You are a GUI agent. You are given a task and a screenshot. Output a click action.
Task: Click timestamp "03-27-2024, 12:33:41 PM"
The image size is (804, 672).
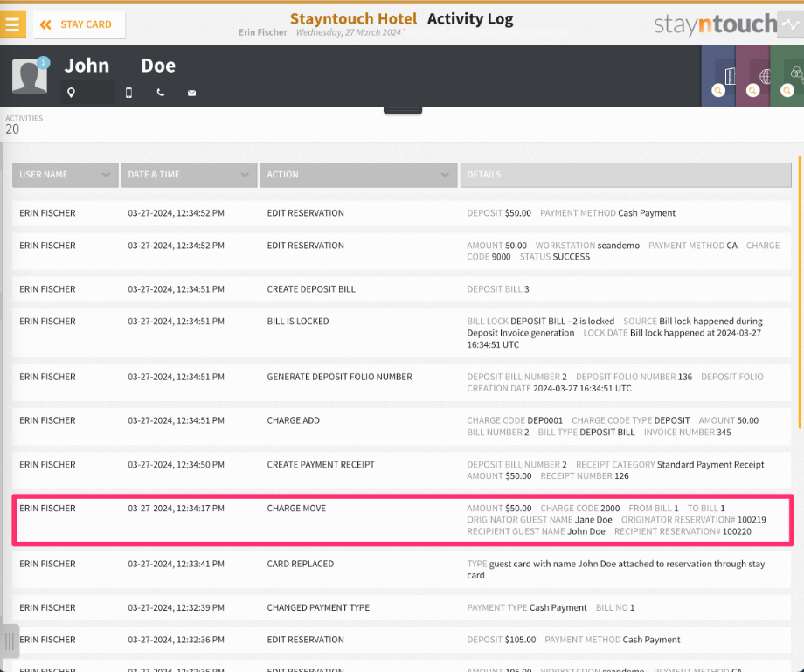[176, 564]
